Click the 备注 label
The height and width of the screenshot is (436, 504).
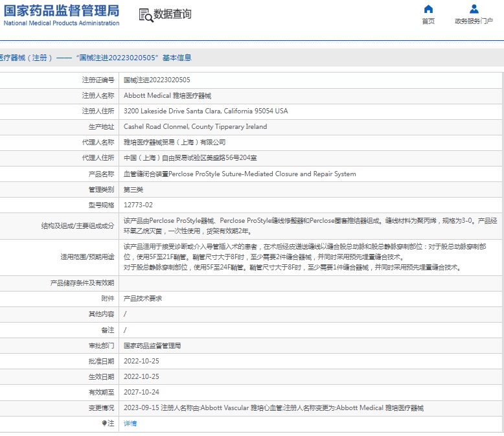pos(108,330)
